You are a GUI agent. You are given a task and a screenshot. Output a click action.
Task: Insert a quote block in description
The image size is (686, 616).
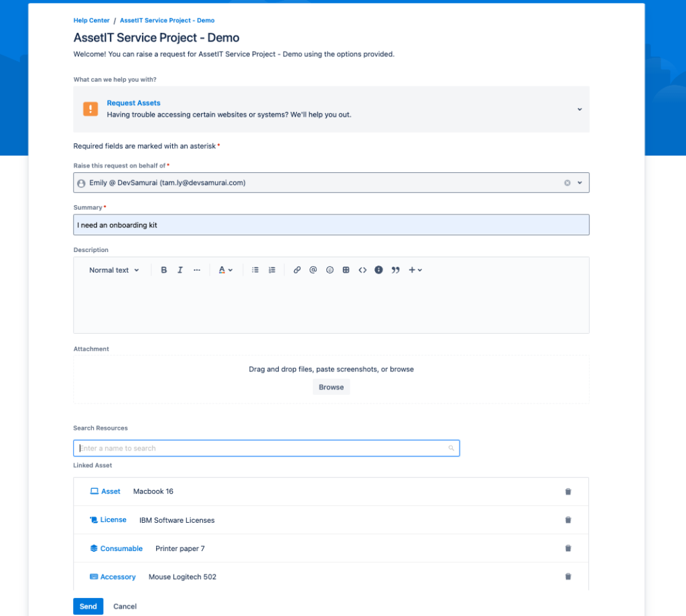395,270
